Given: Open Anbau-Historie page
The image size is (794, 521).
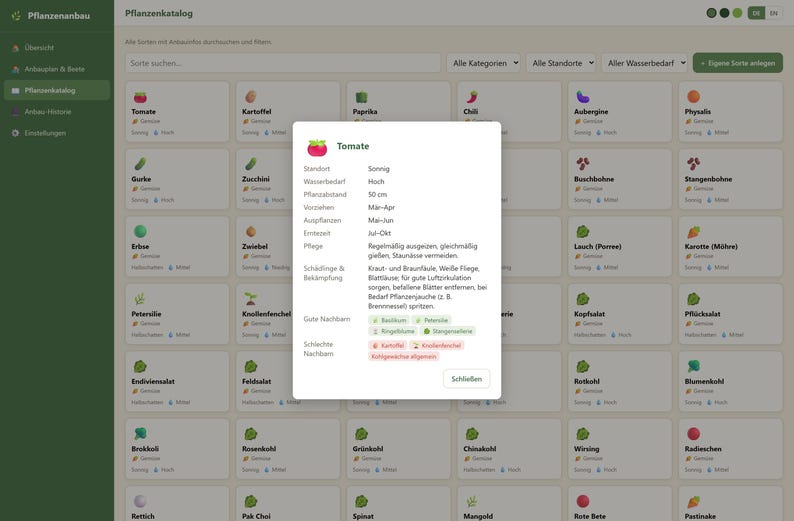Looking at the screenshot, I should (x=57, y=111).
